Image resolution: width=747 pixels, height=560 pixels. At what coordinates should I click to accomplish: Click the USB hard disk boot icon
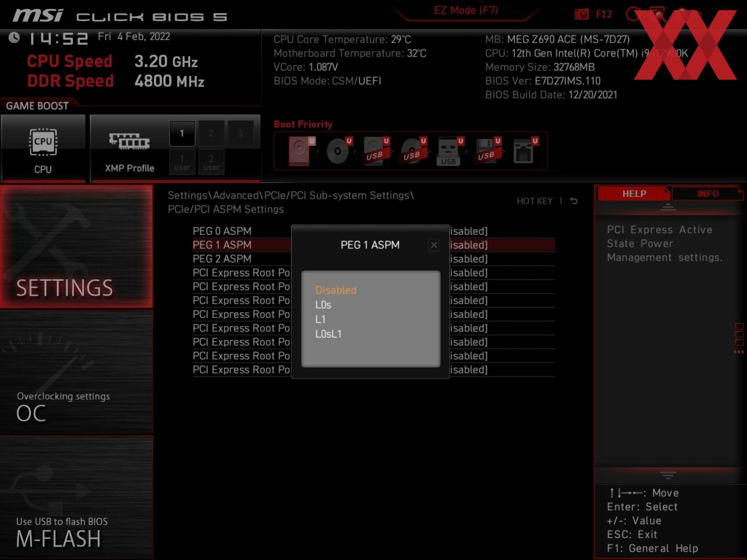376,151
